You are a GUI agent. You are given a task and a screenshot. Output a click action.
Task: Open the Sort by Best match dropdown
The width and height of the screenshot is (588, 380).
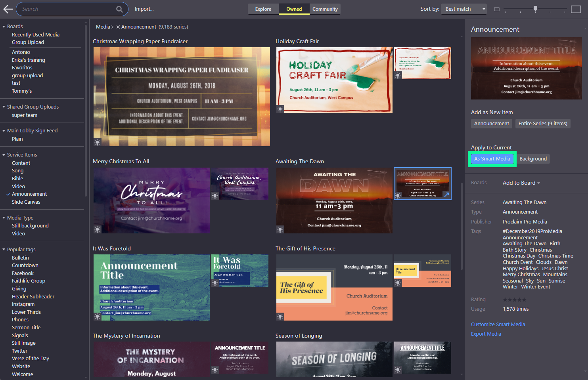pyautogui.click(x=465, y=9)
